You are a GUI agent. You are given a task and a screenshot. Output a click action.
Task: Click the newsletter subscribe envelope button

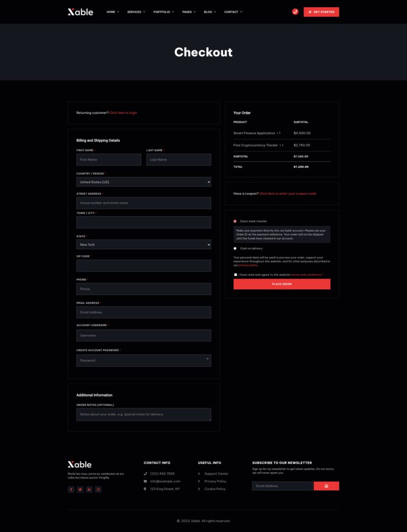tap(326, 486)
